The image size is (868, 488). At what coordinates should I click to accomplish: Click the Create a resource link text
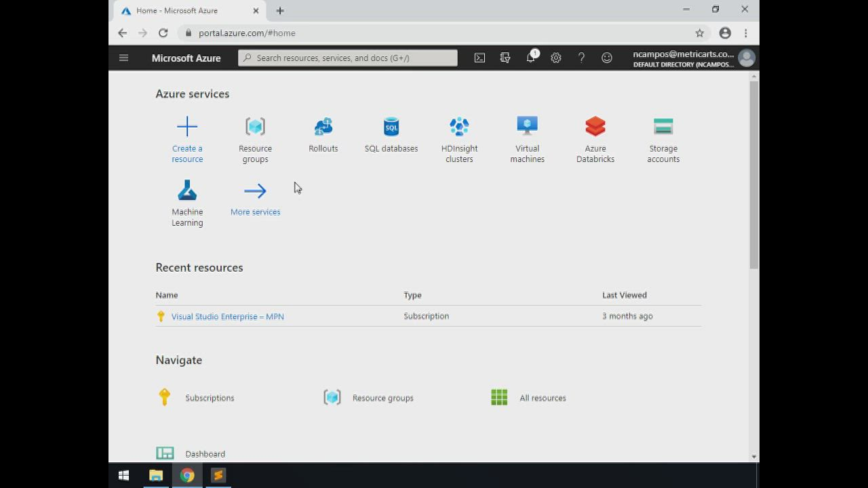click(x=187, y=154)
